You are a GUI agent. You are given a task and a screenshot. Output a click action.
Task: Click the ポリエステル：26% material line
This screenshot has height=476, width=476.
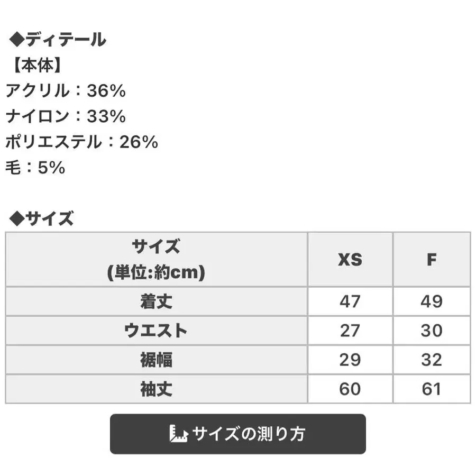pyautogui.click(x=82, y=142)
